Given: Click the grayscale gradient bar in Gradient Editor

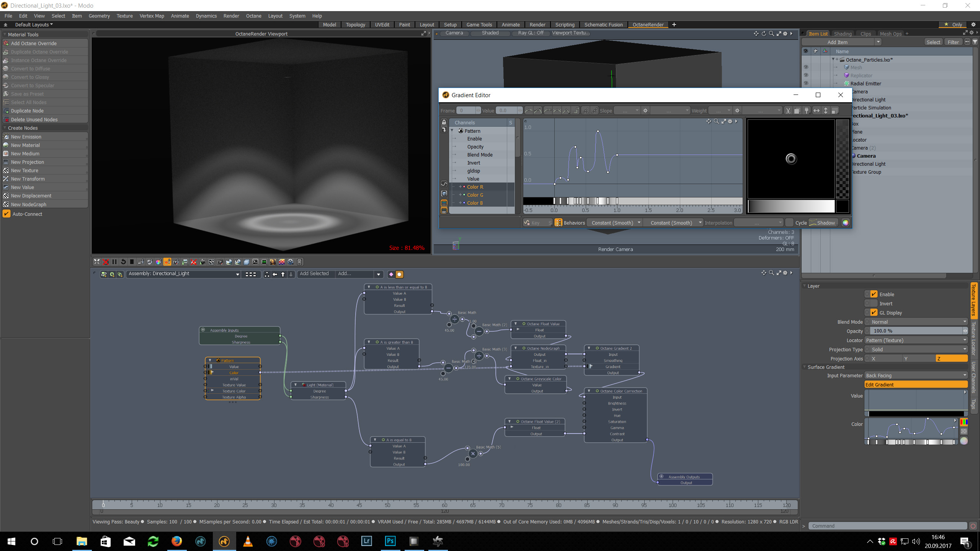Looking at the screenshot, I should tap(791, 206).
